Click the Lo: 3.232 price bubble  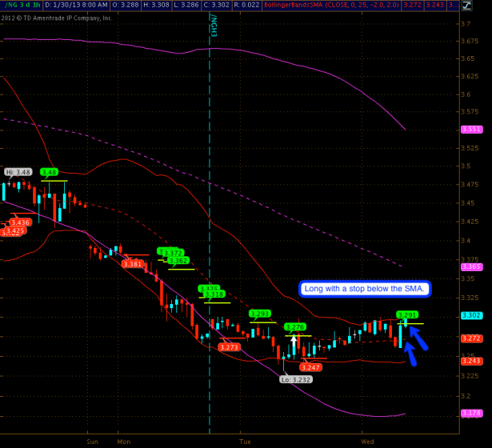[x=295, y=380]
